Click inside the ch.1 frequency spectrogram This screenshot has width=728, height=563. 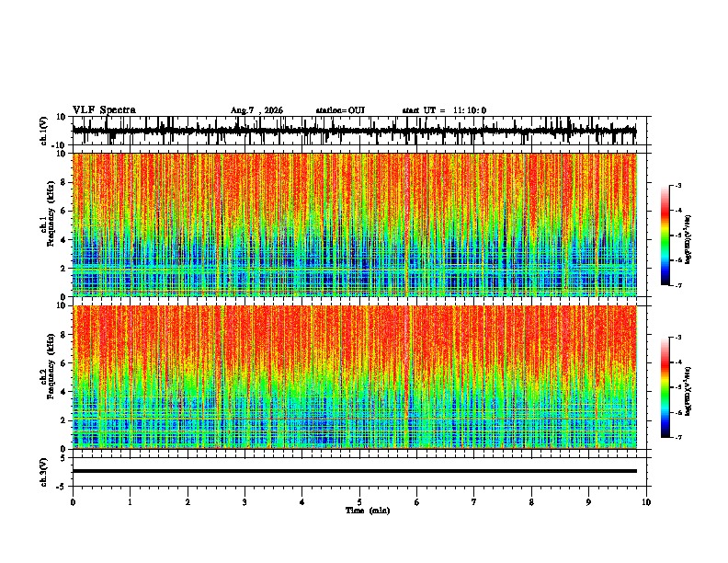point(355,224)
